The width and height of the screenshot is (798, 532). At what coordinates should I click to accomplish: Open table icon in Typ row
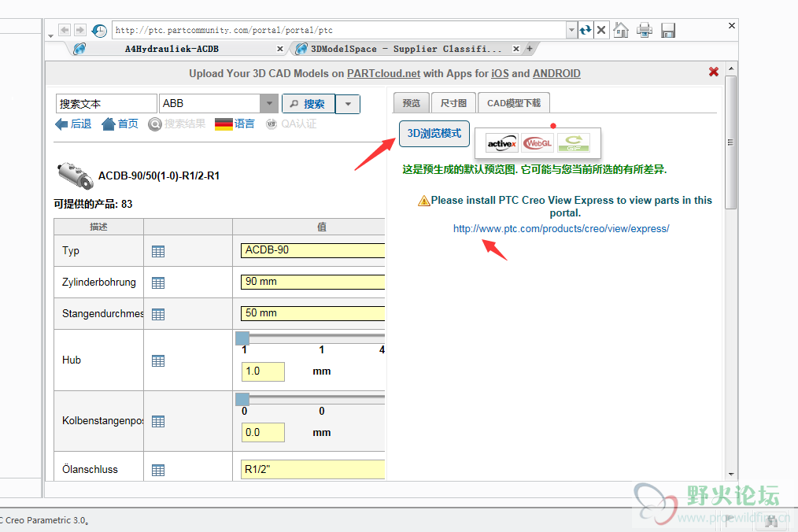coord(158,252)
